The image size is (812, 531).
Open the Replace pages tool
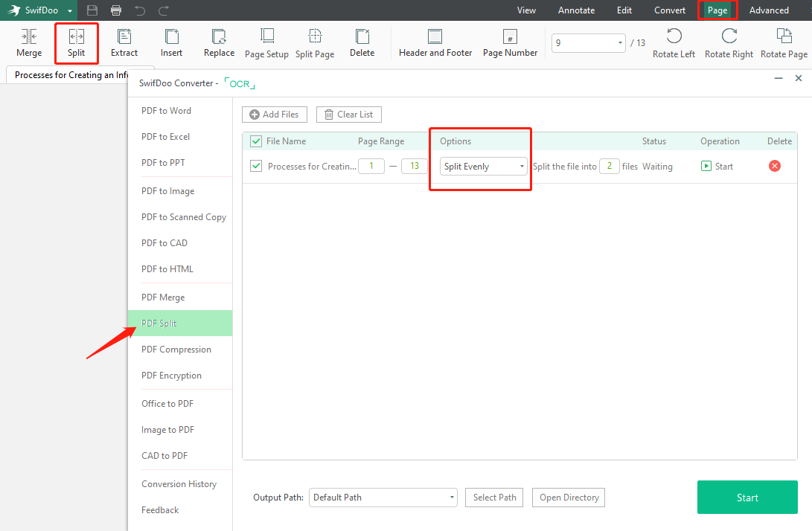[x=219, y=43]
